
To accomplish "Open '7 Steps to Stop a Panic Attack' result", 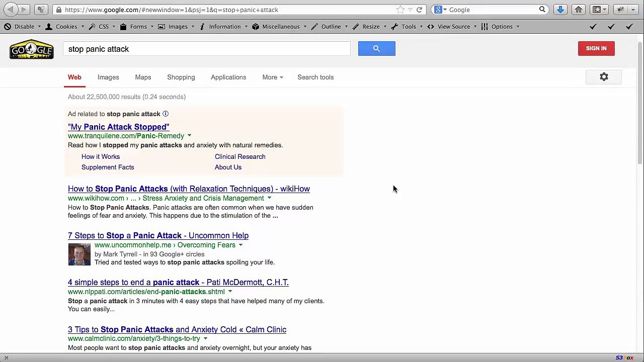I will click(158, 236).
